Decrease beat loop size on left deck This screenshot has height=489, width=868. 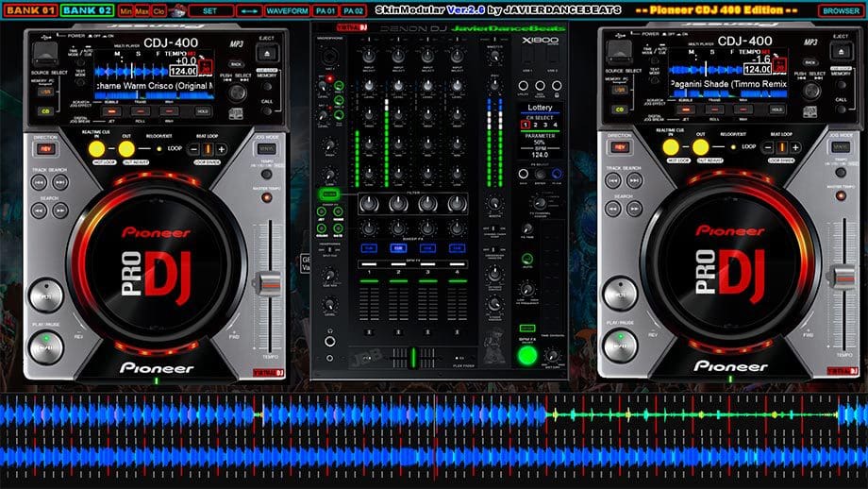coord(193,149)
